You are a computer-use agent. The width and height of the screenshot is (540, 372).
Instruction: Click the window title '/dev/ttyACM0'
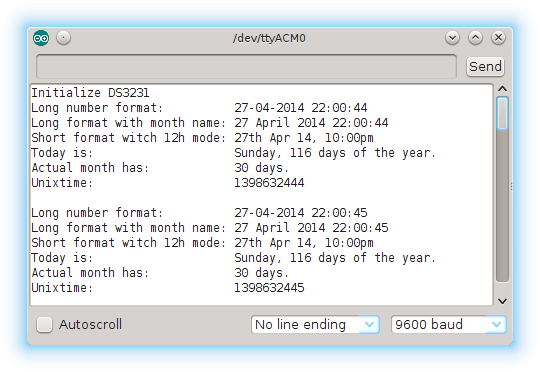pyautogui.click(x=269, y=38)
